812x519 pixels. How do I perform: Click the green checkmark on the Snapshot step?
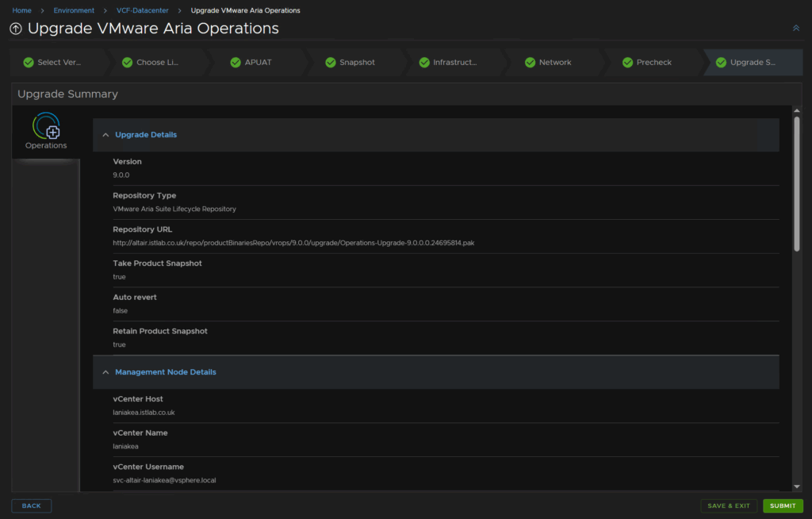pyautogui.click(x=331, y=63)
